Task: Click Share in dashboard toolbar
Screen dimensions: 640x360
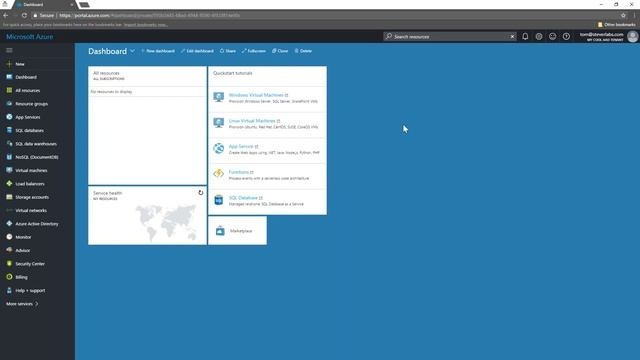Action: click(228, 51)
